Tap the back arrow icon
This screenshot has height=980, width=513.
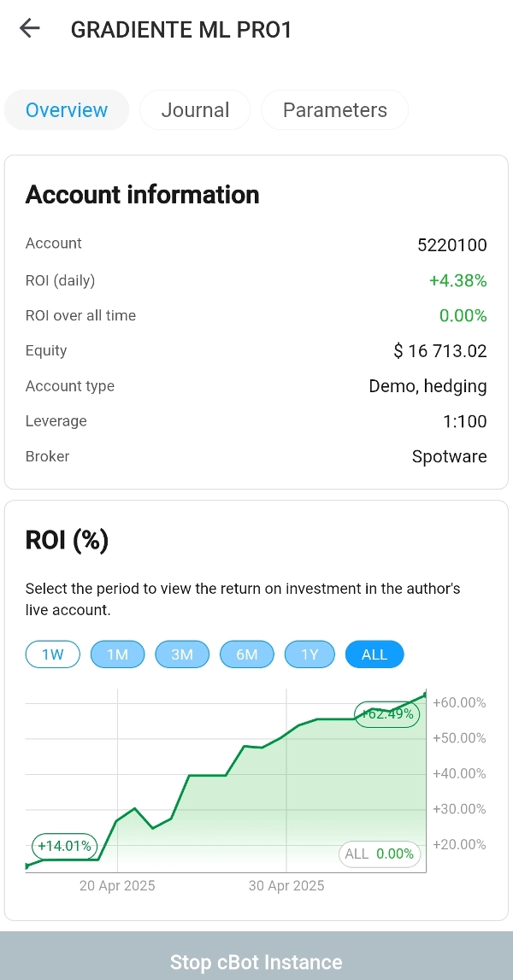point(30,29)
